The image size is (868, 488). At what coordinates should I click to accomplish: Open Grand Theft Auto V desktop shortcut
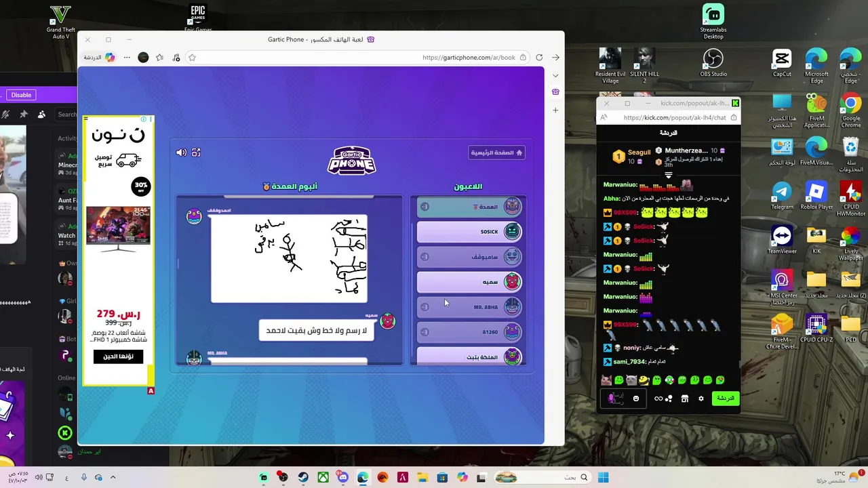point(61,22)
